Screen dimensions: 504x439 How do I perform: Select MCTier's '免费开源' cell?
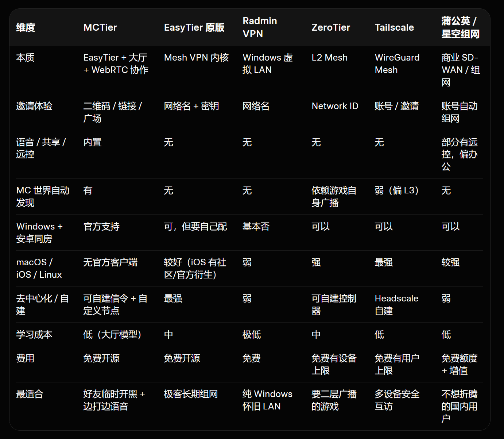[101, 358]
